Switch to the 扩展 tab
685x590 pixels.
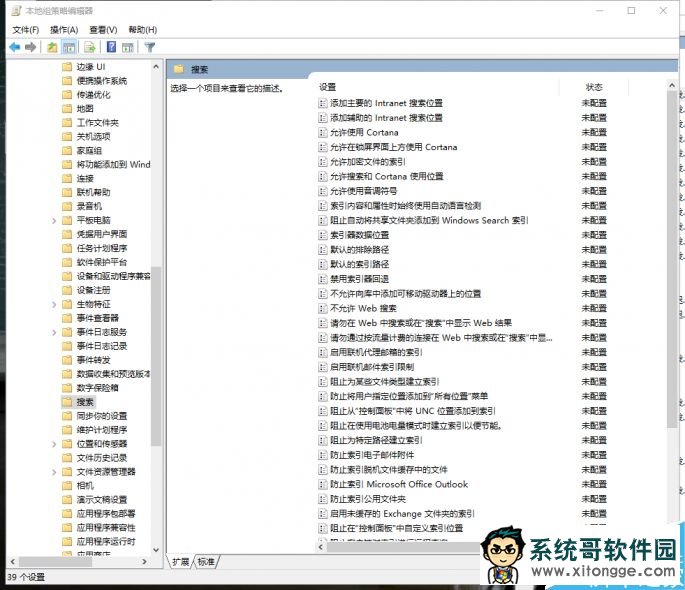[x=181, y=562]
